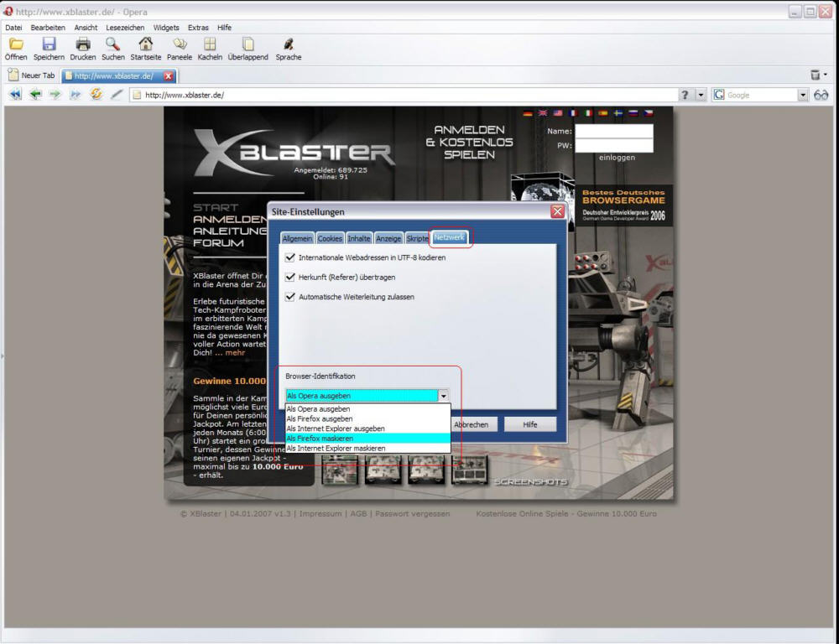
Task: Click the question mark button in address bar
Action: 685,95
